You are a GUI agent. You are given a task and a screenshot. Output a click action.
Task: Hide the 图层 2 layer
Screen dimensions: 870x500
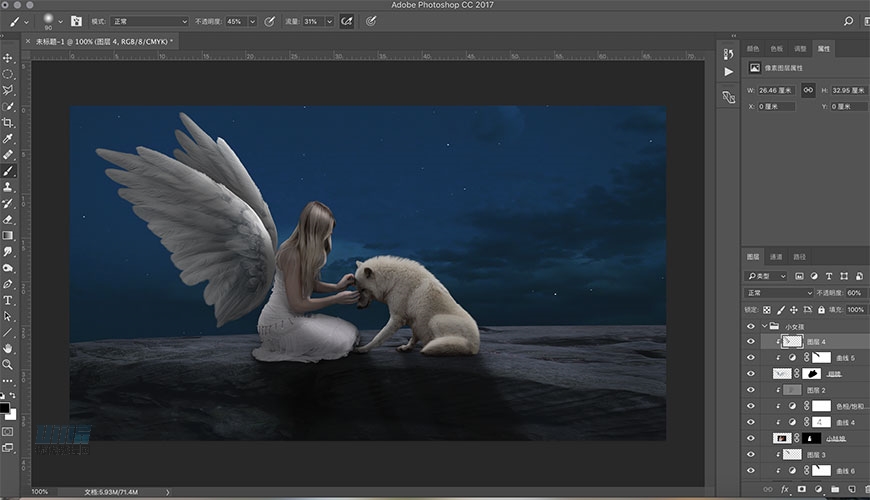pos(751,390)
